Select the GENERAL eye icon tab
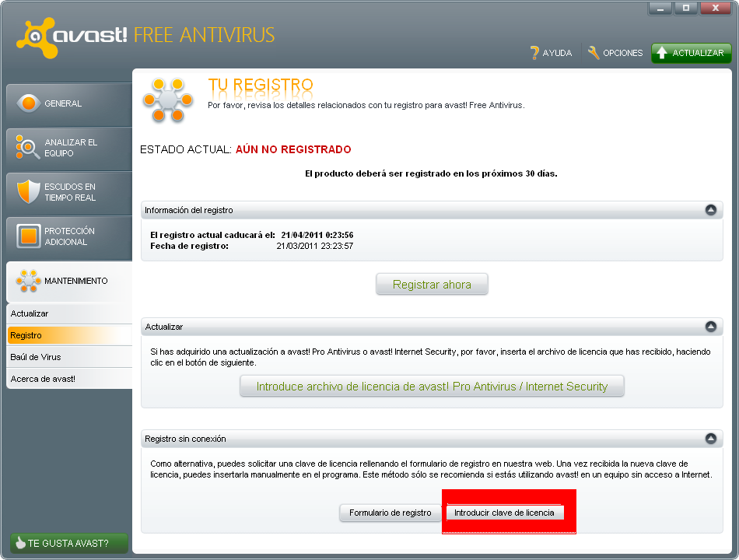Viewport: 739px width, 560px height. (69, 103)
